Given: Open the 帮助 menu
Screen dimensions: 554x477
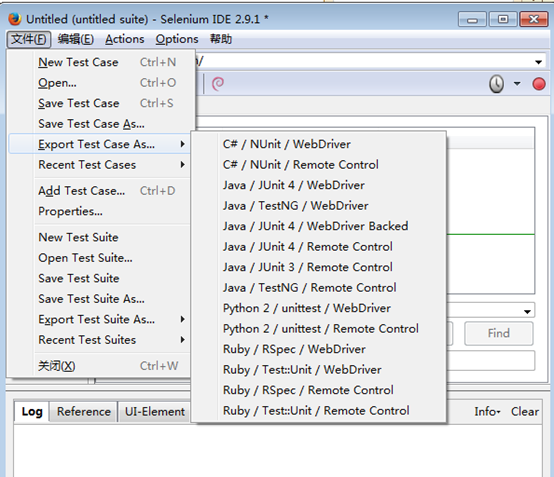Looking at the screenshot, I should [221, 39].
